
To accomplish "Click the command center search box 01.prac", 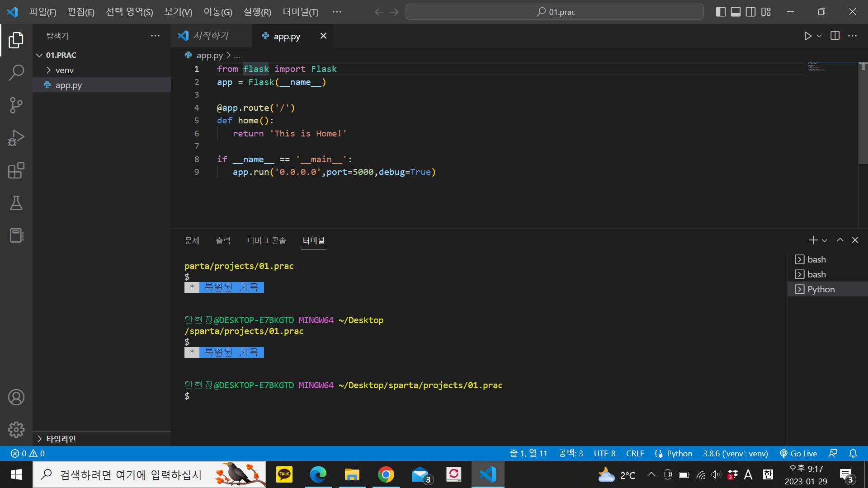I will click(x=554, y=12).
